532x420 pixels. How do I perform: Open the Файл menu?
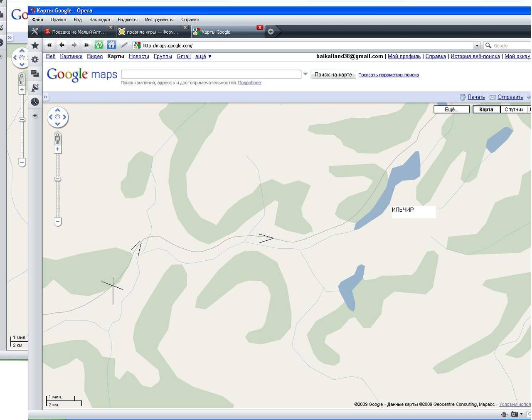click(37, 20)
